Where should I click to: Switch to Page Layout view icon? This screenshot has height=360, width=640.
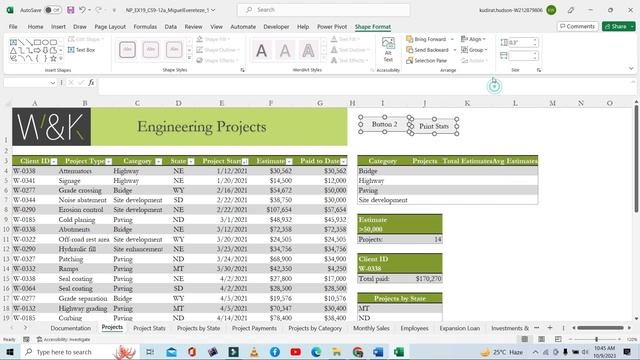tap(541, 339)
